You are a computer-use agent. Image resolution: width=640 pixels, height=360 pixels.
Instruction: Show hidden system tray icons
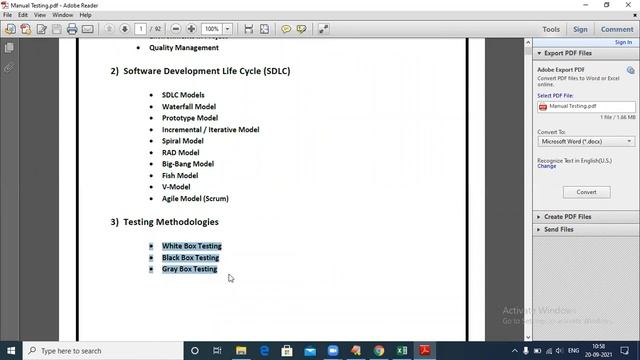514,351
